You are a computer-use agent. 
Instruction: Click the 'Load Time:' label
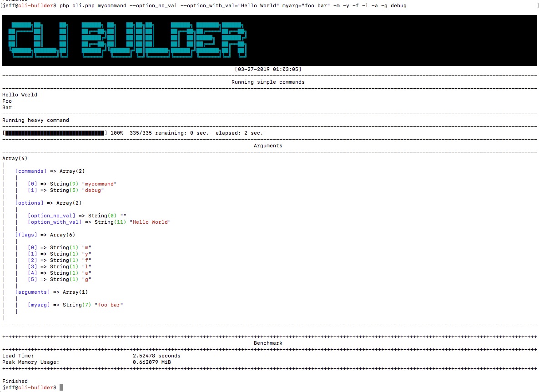[18, 356]
